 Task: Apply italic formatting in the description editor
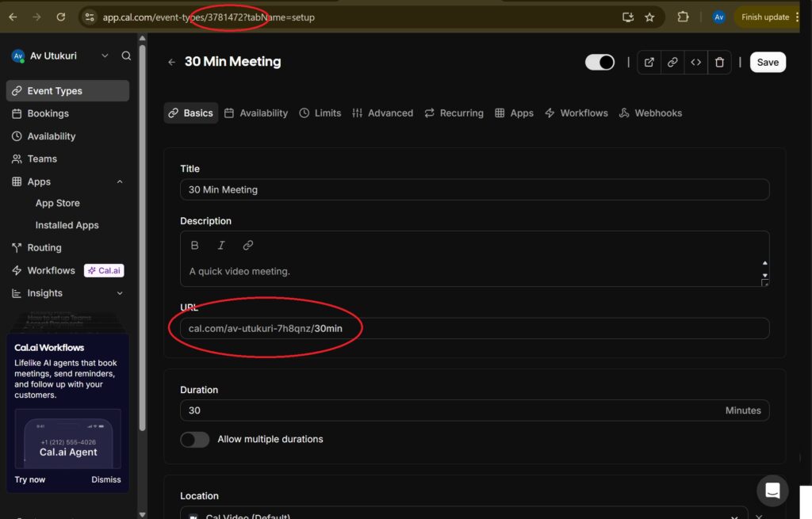[221, 246]
